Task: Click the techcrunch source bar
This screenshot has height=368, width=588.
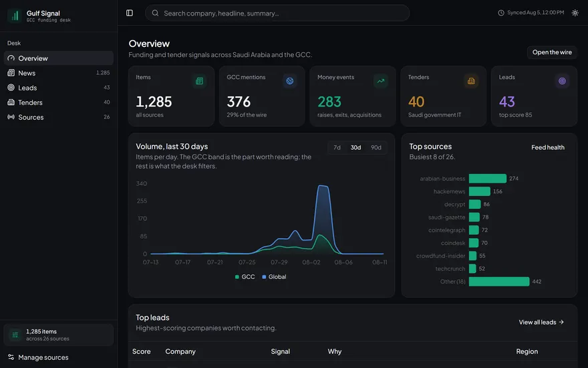Action: 472,268
